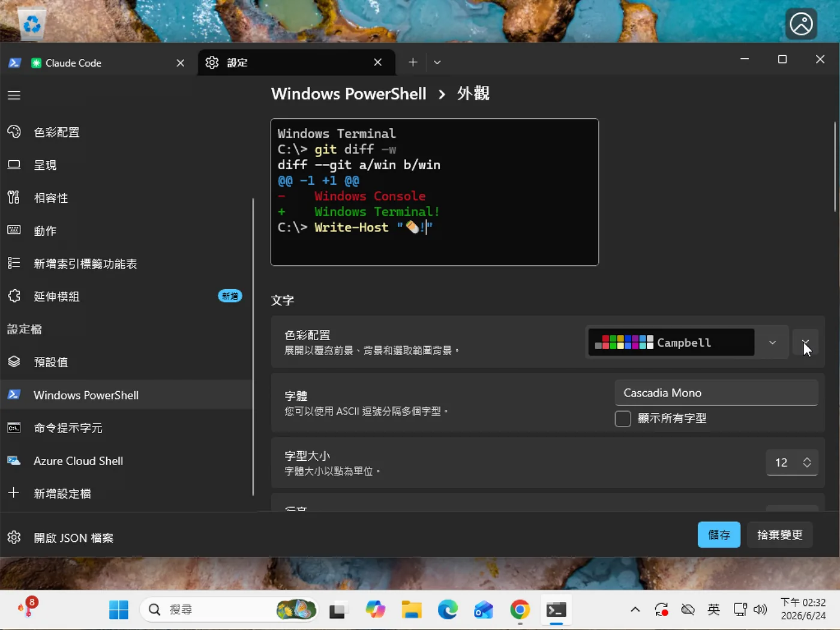Click the taskbar 搜尋 box

pos(229,610)
